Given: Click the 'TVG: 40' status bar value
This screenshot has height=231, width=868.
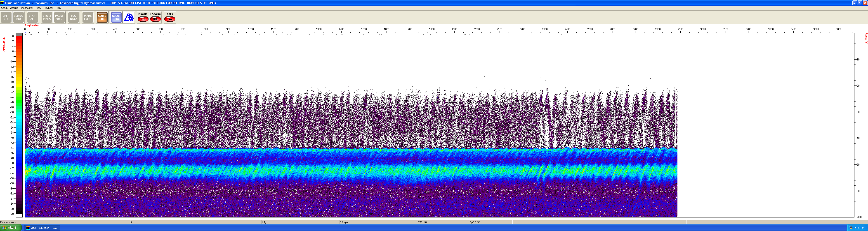Looking at the screenshot, I should coord(422,222).
